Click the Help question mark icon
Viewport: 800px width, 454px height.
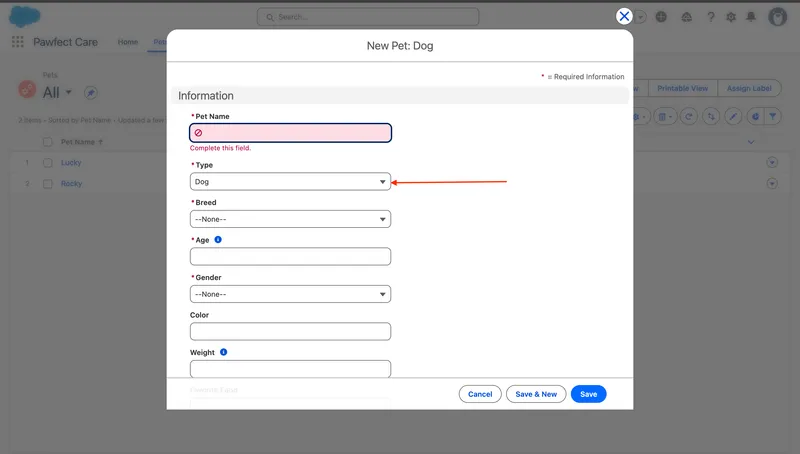click(x=710, y=17)
